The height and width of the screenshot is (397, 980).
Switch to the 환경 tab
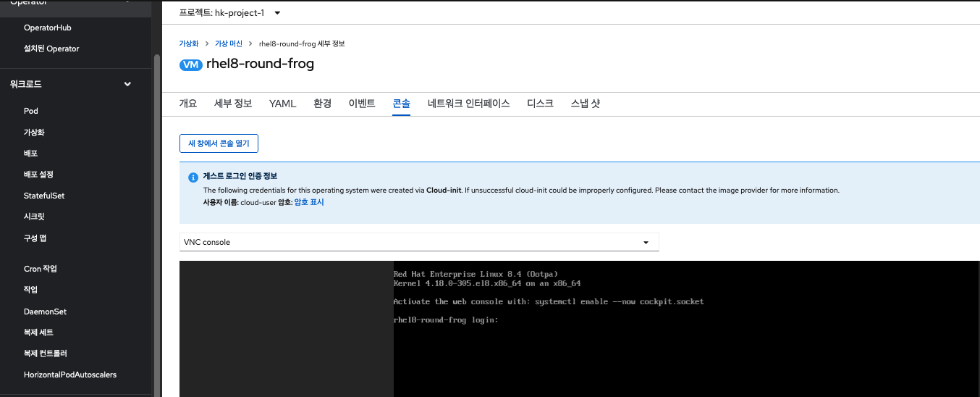tap(323, 104)
